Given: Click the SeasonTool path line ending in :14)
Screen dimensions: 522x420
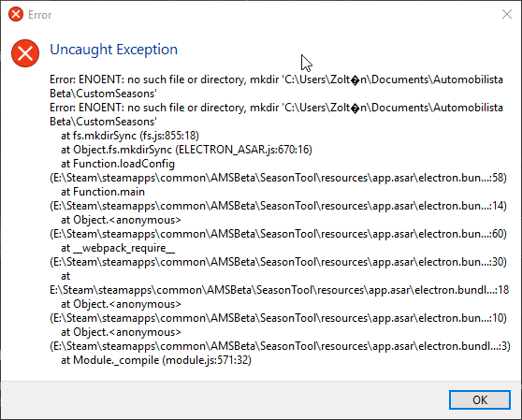Looking at the screenshot, I should (279, 206).
